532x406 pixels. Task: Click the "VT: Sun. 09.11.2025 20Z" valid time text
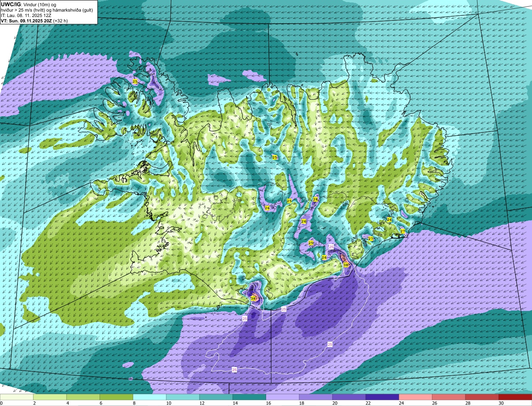coord(26,20)
